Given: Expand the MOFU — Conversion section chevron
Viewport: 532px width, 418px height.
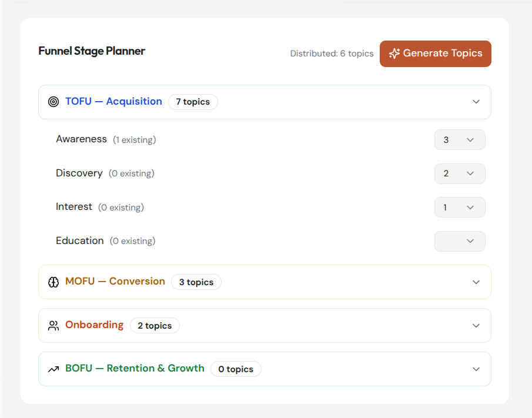Looking at the screenshot, I should (x=476, y=282).
